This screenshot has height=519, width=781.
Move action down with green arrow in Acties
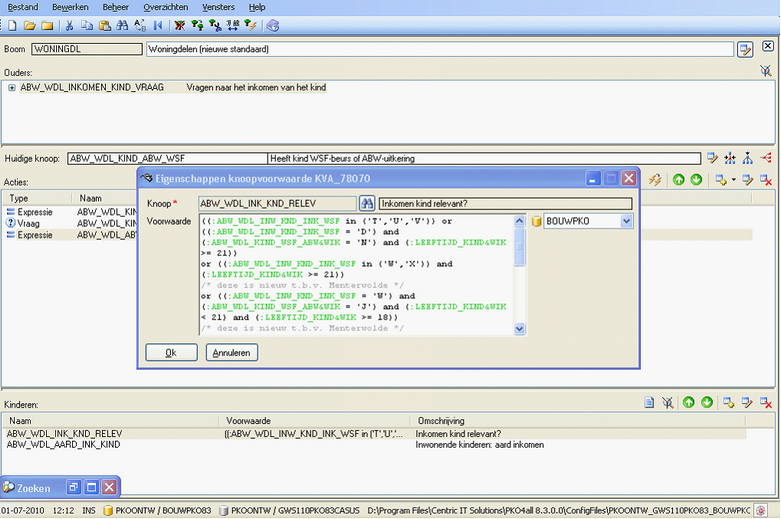pyautogui.click(x=696, y=180)
